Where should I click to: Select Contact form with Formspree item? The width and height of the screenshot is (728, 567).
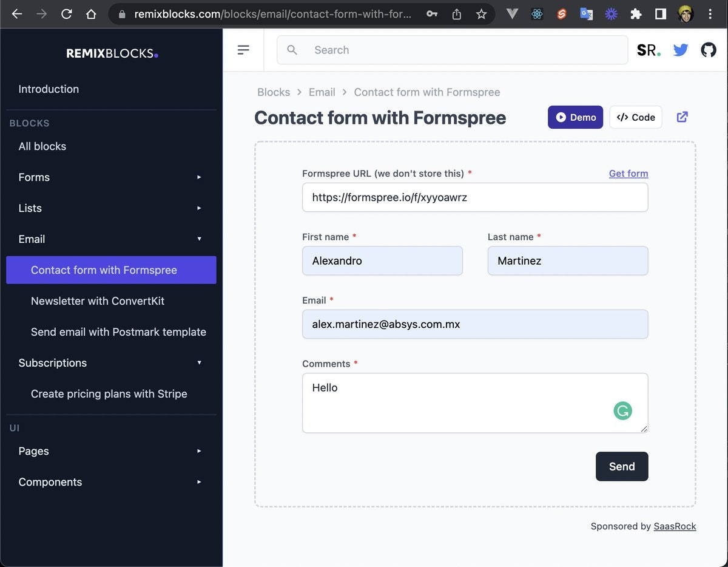(111, 270)
